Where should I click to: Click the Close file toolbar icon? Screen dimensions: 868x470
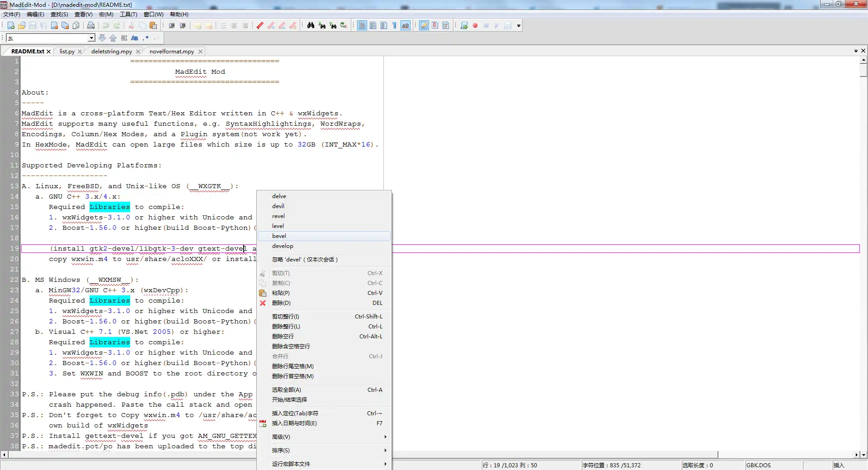[54, 26]
